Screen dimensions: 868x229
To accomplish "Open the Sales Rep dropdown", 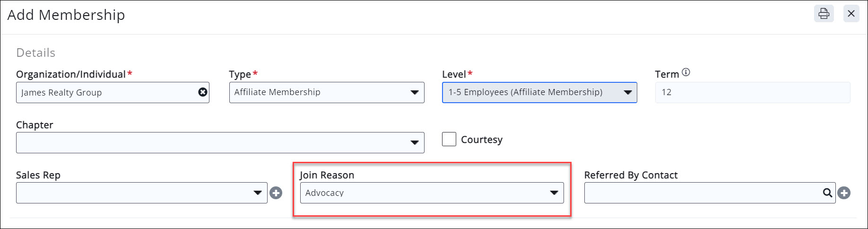I will [x=141, y=193].
